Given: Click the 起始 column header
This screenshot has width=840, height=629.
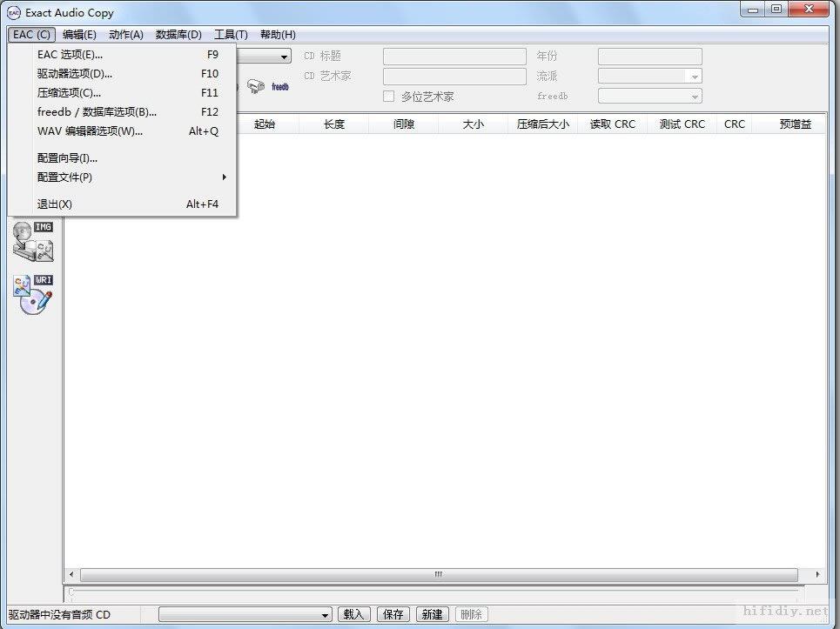Looking at the screenshot, I should [264, 124].
